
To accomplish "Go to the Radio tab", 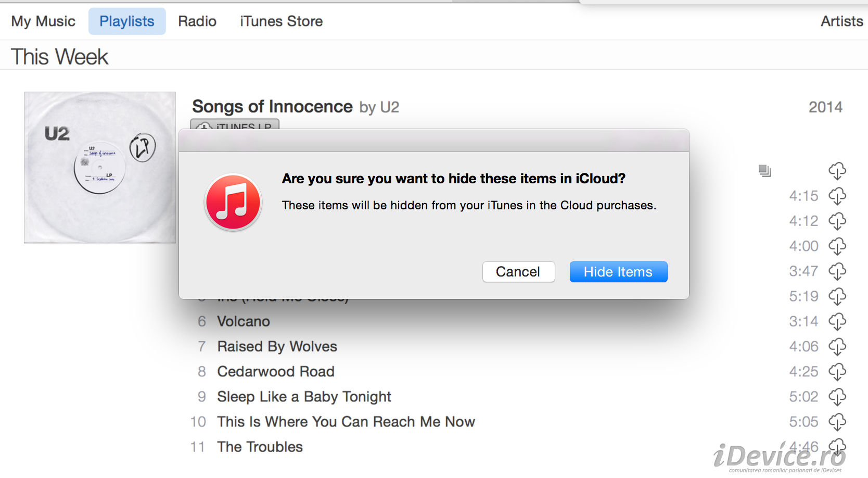I will (197, 21).
